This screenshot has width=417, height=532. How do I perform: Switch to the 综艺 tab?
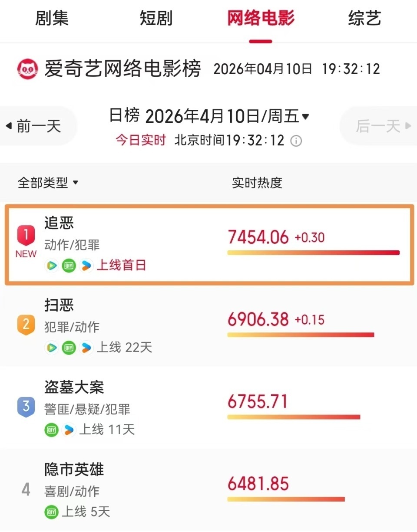(x=364, y=18)
